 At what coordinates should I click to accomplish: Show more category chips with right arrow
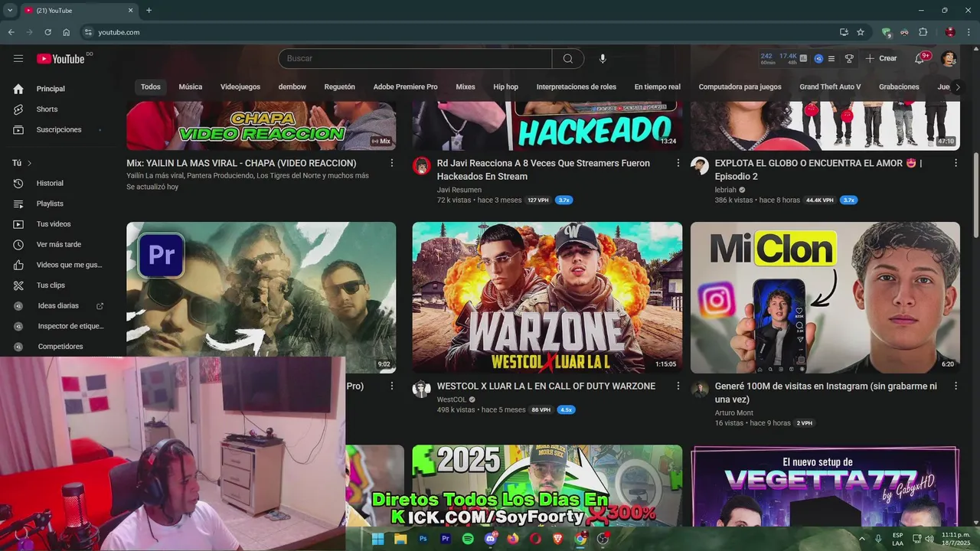pos(958,87)
